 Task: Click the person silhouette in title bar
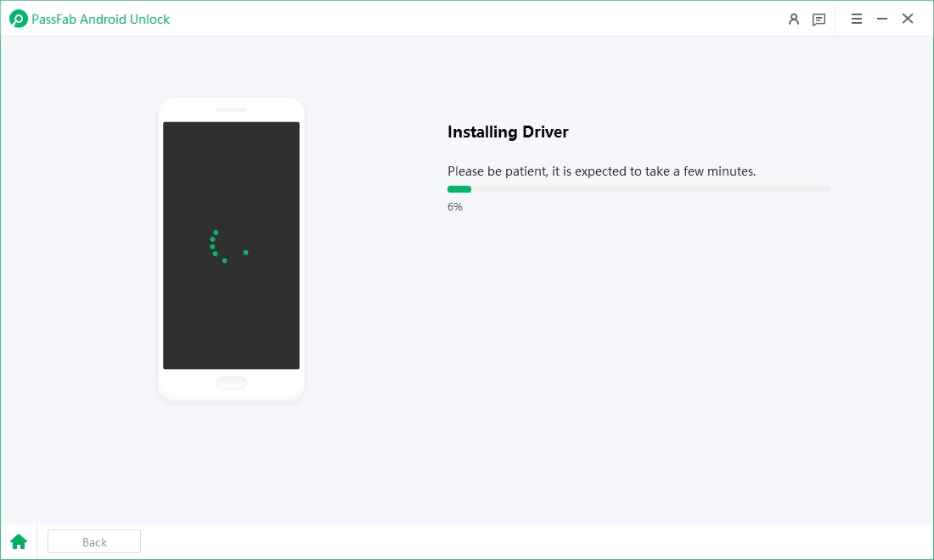tap(794, 19)
